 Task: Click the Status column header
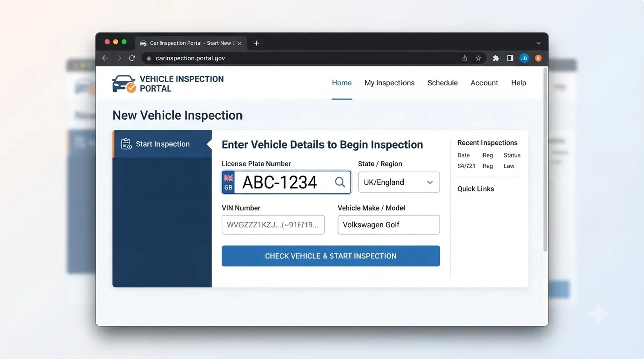(512, 155)
